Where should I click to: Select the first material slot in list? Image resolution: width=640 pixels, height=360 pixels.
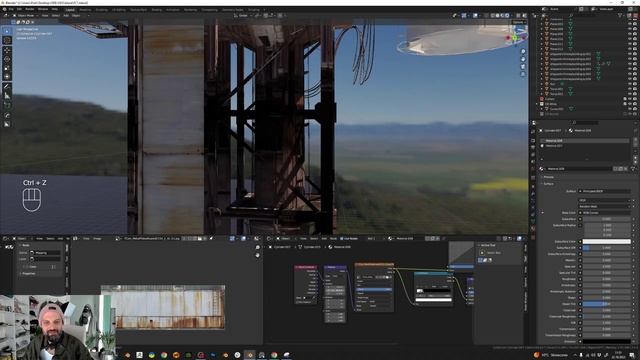coord(585,140)
